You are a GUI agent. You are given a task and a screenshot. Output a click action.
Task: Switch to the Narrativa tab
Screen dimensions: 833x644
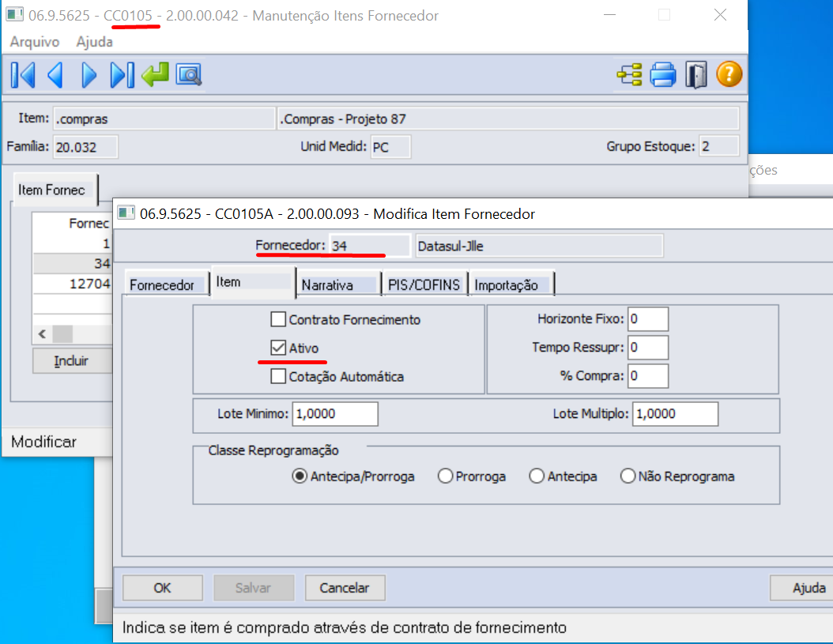click(338, 284)
